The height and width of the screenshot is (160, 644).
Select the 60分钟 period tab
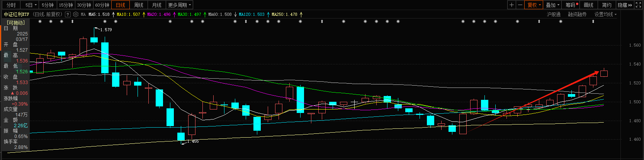click(102, 5)
